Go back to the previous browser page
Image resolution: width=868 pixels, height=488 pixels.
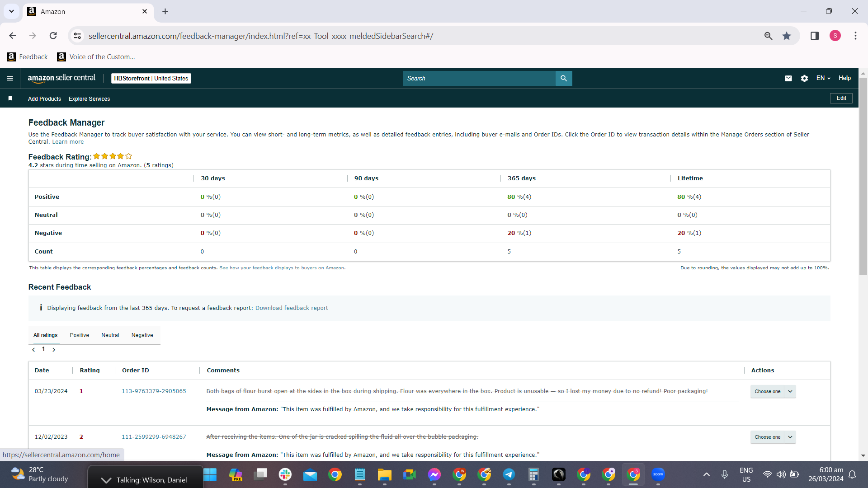[x=12, y=36]
